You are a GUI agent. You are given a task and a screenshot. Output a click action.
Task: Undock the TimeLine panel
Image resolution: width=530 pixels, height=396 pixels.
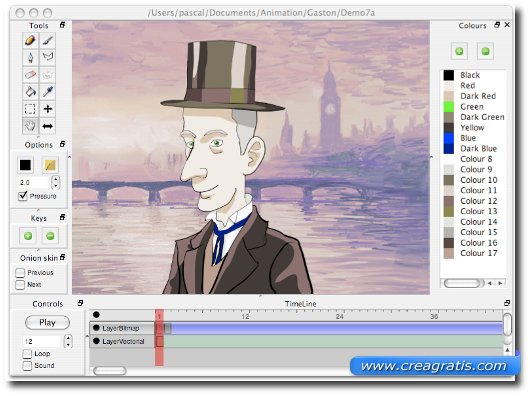click(507, 303)
